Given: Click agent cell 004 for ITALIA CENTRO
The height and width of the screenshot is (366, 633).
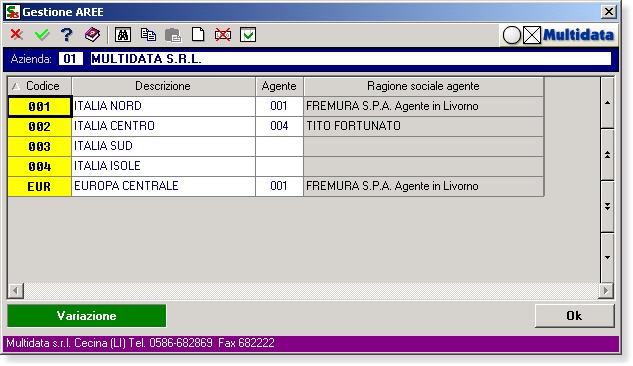Looking at the screenshot, I should click(279, 126).
